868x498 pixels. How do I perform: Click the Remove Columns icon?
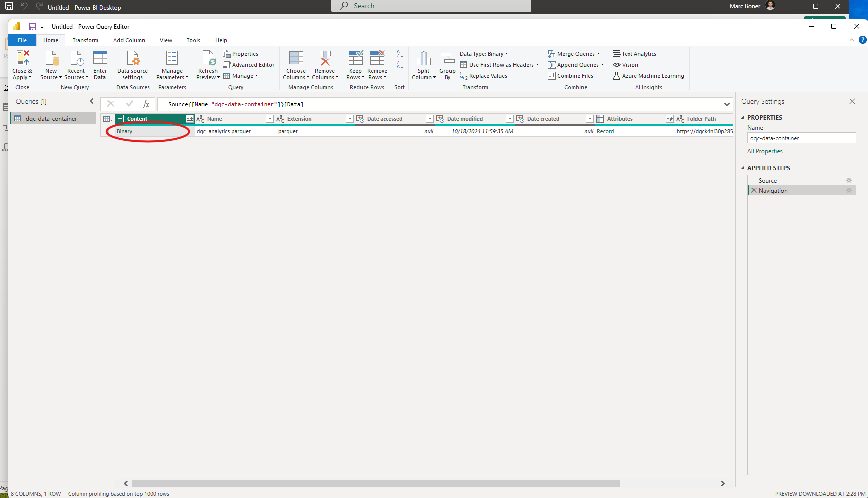(x=325, y=58)
